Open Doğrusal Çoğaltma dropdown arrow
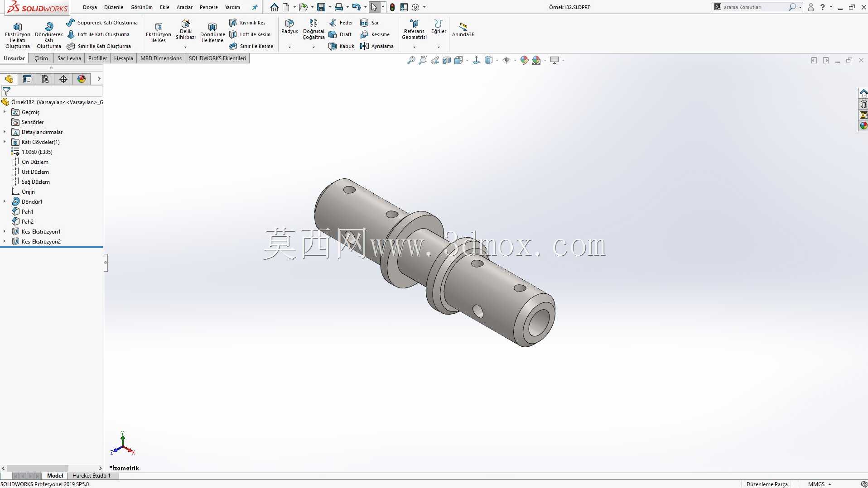Viewport: 868px width, 488px height. [x=313, y=47]
